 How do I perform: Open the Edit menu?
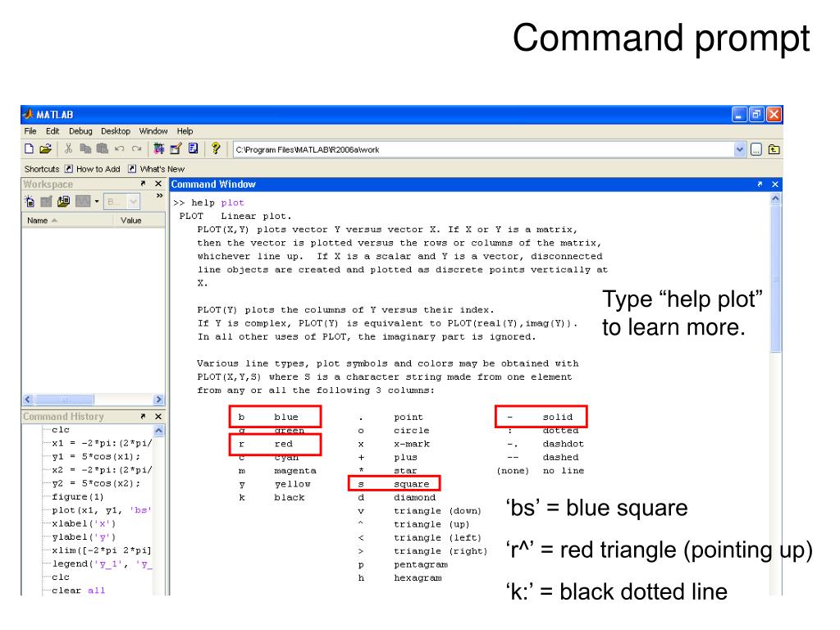coord(52,131)
